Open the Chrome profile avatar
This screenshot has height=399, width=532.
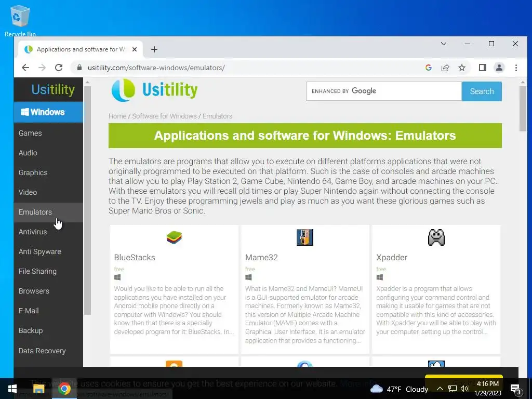[x=499, y=68]
